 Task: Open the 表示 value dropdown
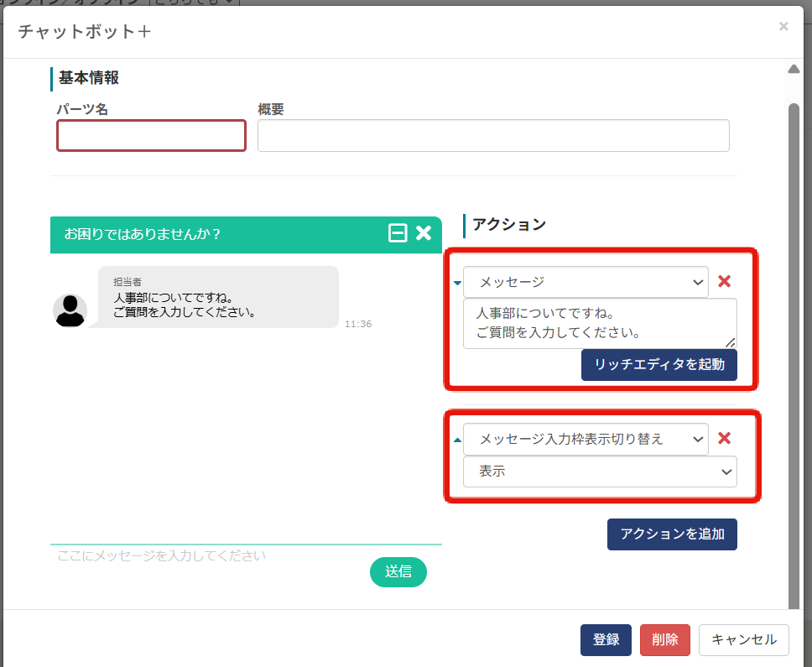[x=600, y=472]
